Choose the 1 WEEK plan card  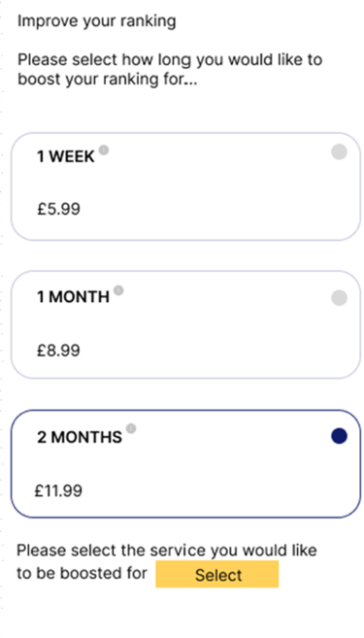click(x=185, y=186)
